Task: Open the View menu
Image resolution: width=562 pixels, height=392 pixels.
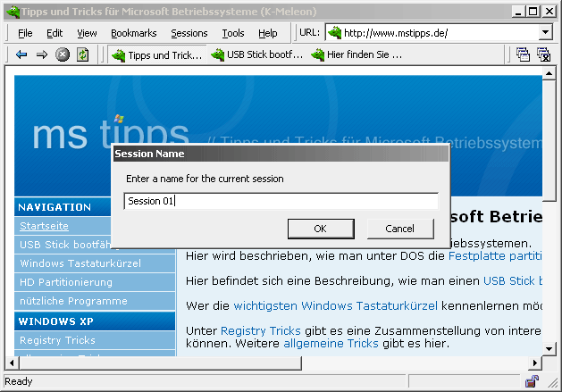Action: pos(87,33)
